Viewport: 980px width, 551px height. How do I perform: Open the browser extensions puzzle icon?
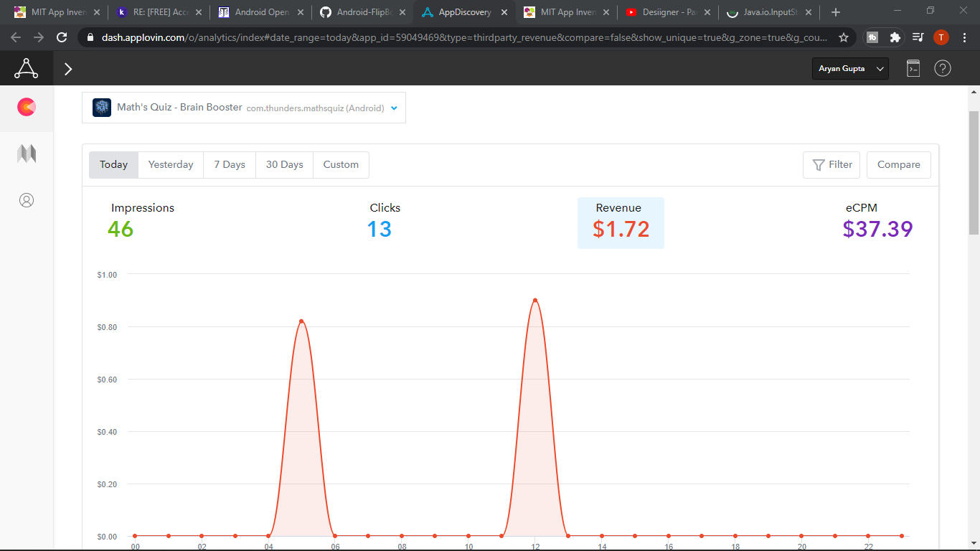895,37
